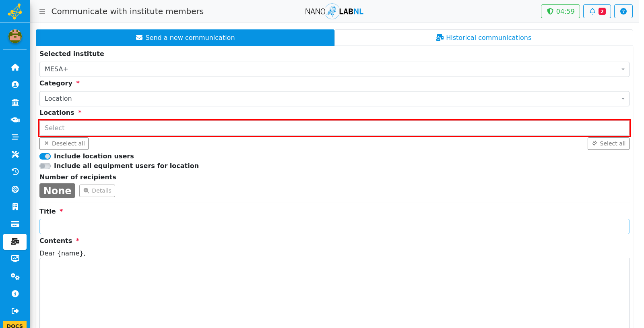Switch to Send a new communication tab
Viewport: 644px width, 328px height.
(x=185, y=37)
